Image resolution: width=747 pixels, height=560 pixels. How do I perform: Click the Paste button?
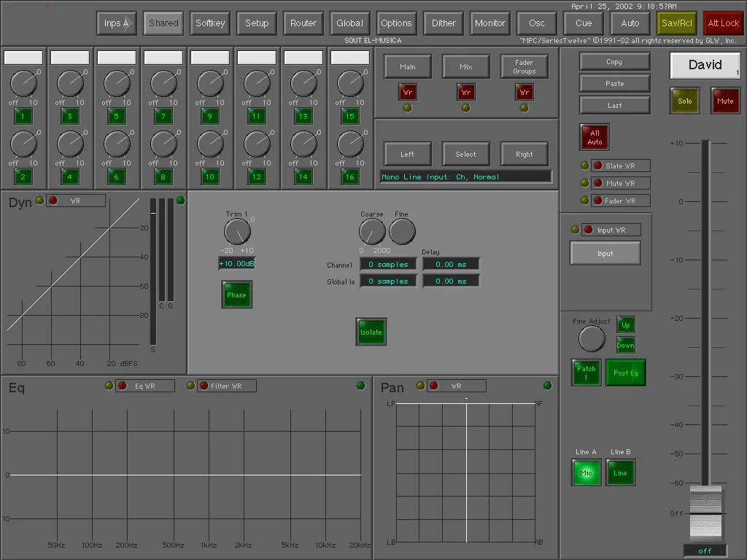[614, 84]
